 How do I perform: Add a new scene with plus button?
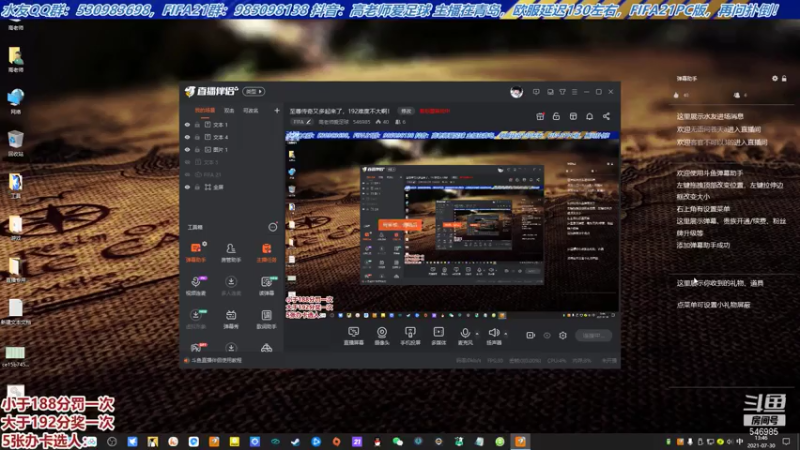tap(277, 110)
